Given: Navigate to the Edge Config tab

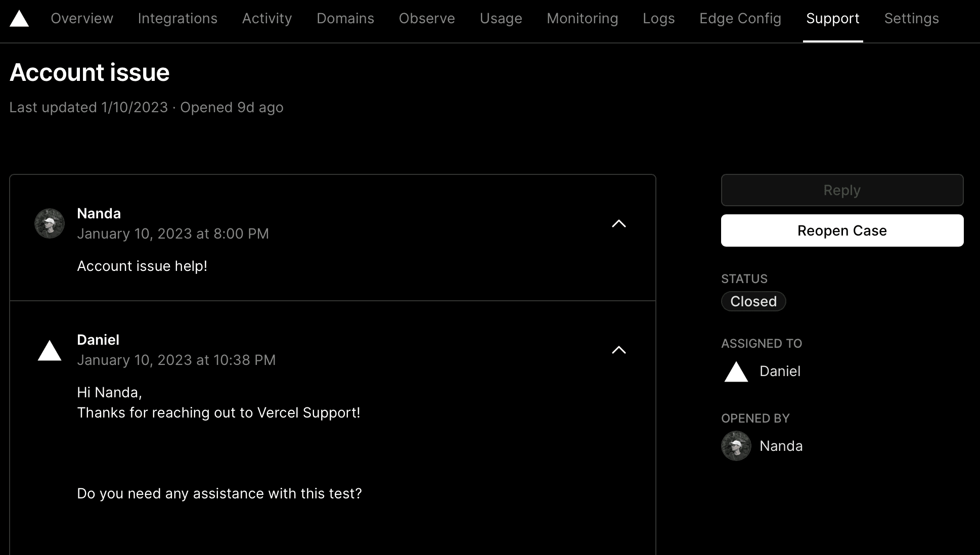Looking at the screenshot, I should tap(740, 19).
